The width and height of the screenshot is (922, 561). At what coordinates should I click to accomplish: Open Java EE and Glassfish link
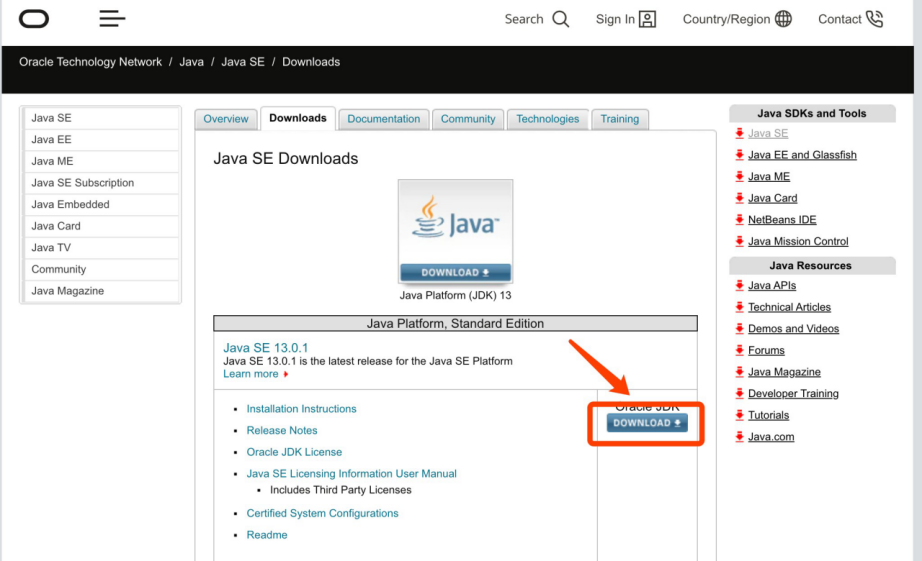(x=802, y=155)
